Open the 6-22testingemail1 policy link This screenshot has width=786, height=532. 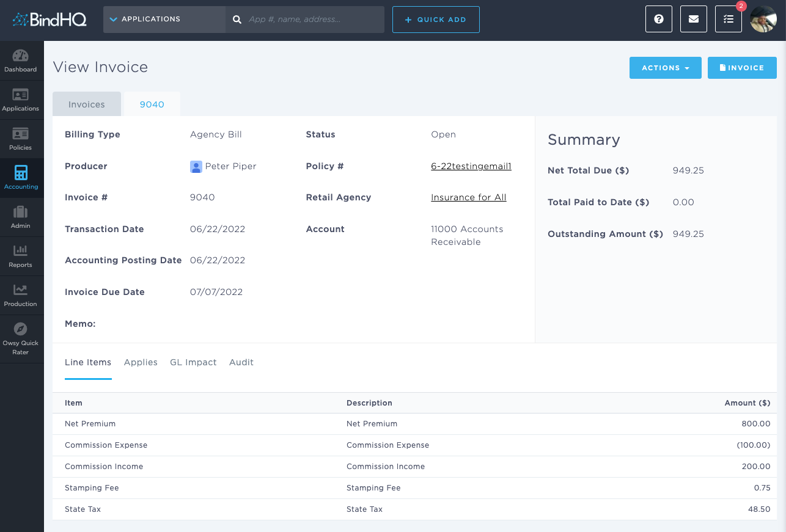[x=471, y=166]
